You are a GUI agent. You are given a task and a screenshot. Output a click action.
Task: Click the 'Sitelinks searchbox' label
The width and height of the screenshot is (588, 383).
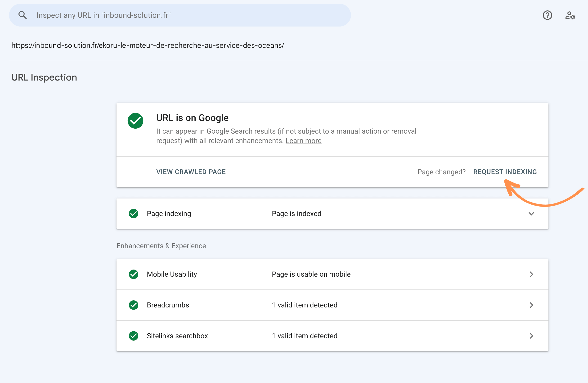[177, 336]
